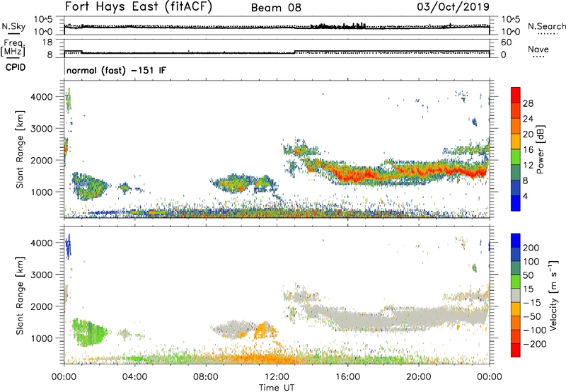Pick the yellow -15 to -50 Velocity segment
This screenshot has height=392, width=566.
[516, 309]
